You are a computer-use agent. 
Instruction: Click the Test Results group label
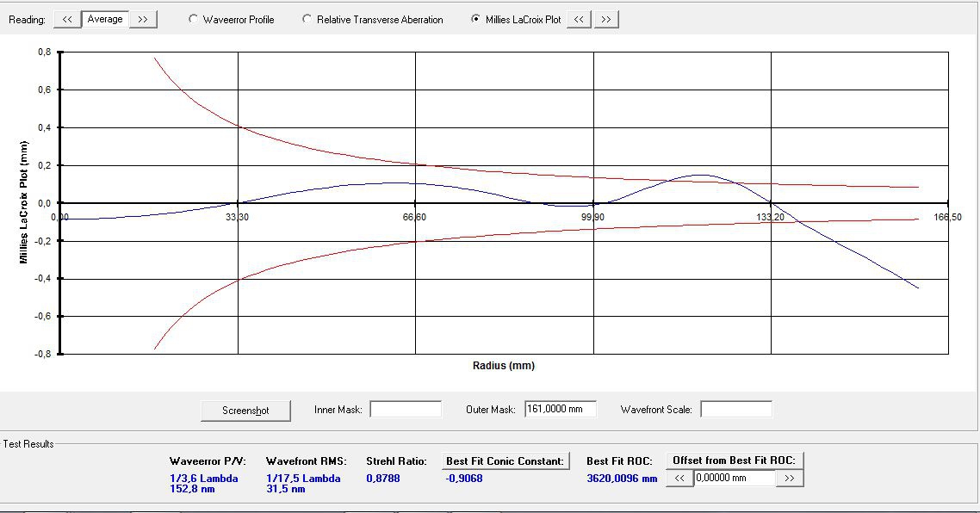coord(28,443)
